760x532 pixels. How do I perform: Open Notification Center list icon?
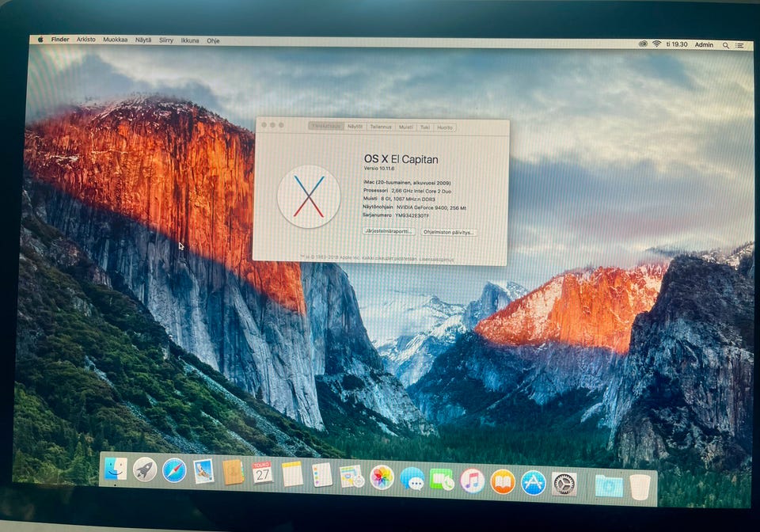pos(740,45)
